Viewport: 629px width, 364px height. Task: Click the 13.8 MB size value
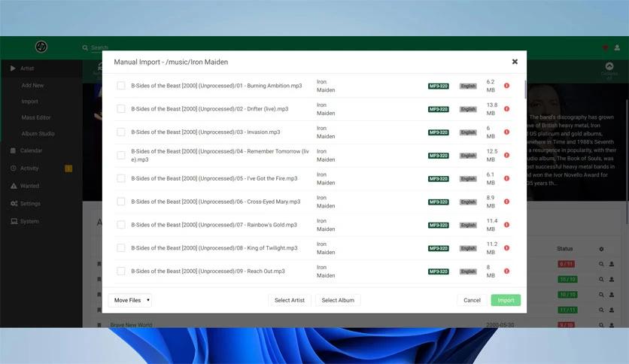492,109
